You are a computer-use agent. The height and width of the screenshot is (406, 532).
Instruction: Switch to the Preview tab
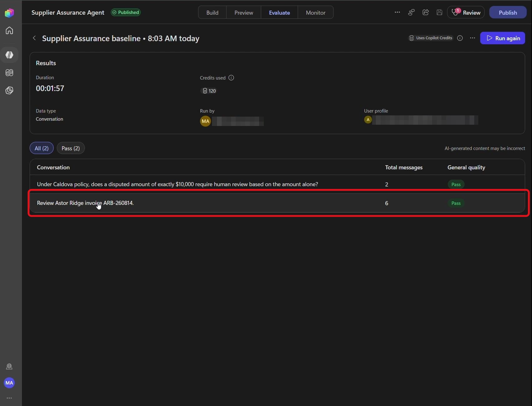(244, 12)
